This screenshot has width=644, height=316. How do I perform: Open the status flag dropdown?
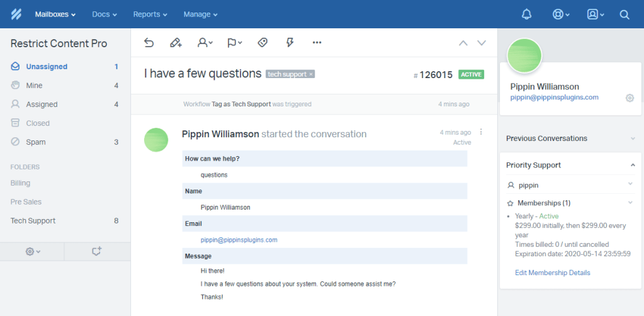[x=235, y=42]
